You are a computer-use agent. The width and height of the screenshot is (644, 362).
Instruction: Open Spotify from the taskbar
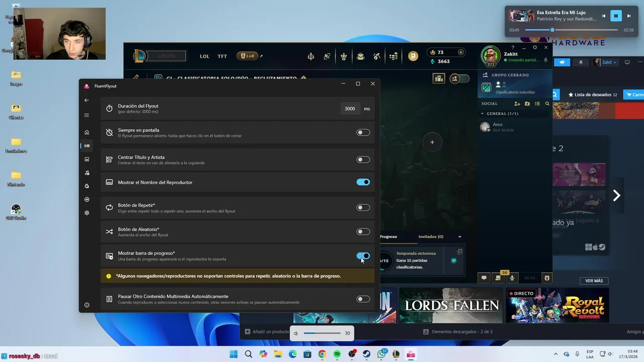point(337,354)
